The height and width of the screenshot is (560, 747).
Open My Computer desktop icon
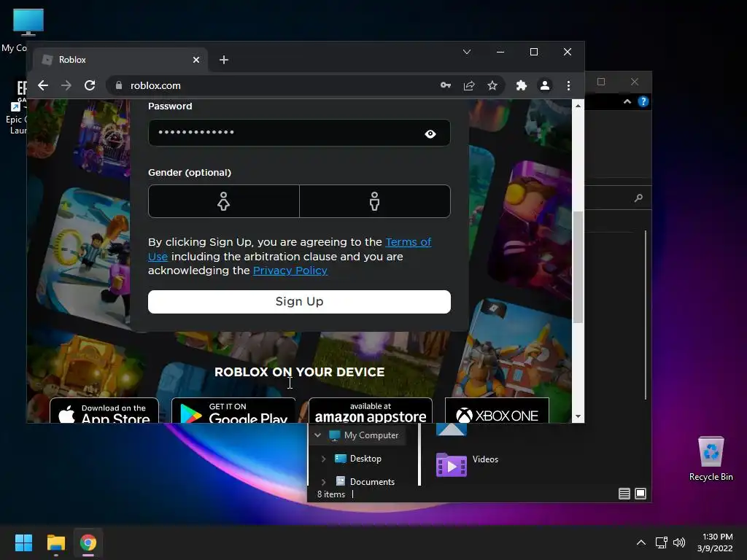[28, 23]
